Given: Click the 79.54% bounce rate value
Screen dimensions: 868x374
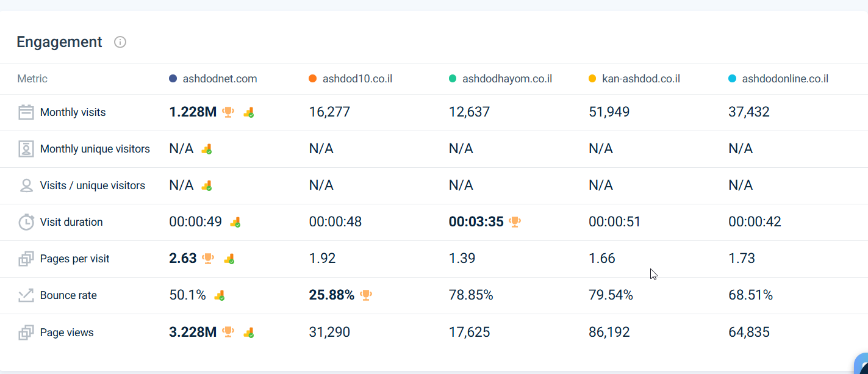Looking at the screenshot, I should click(x=611, y=295).
